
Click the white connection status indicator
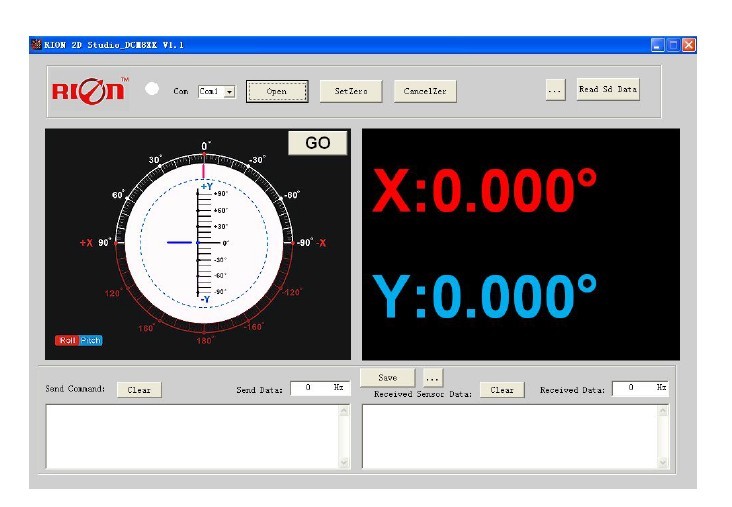152,89
